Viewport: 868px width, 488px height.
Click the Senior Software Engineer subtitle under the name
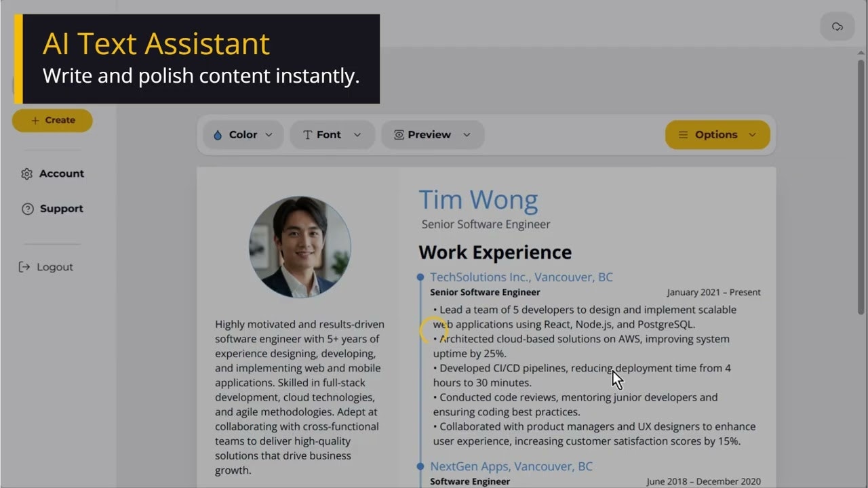pyautogui.click(x=486, y=224)
